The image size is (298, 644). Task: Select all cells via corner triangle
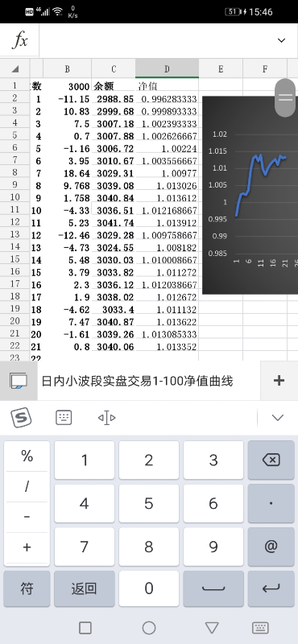pos(15,68)
